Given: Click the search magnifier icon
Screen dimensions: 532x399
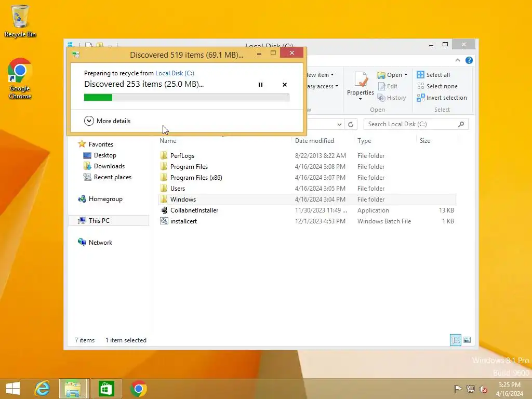Looking at the screenshot, I should (x=461, y=124).
